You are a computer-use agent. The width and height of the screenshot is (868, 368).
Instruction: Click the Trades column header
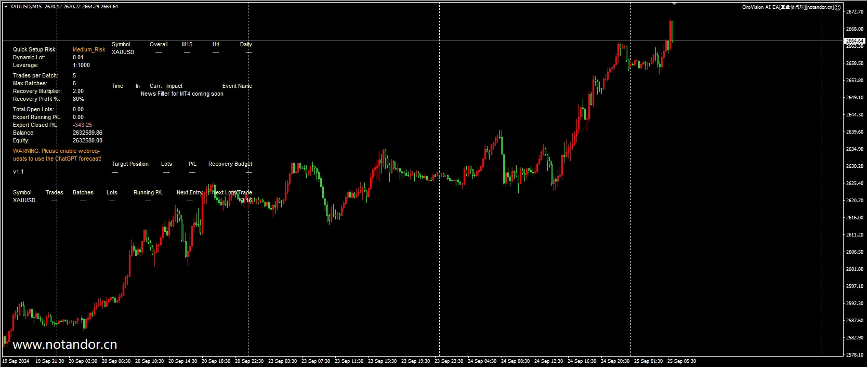pos(55,193)
